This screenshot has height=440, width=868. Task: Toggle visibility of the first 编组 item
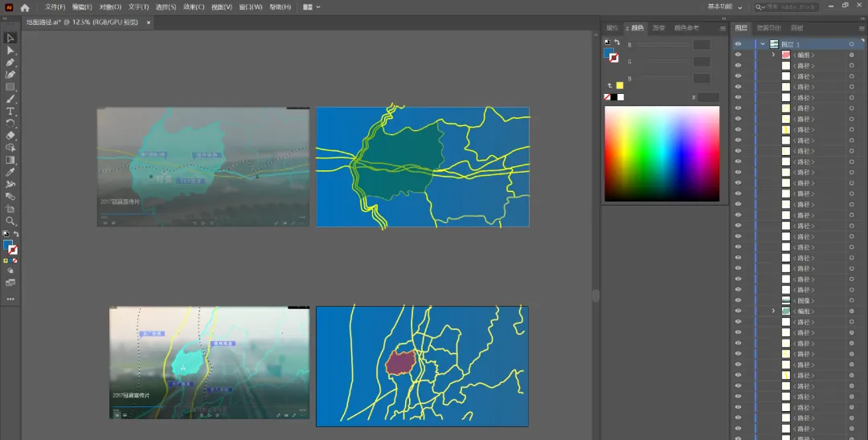point(738,55)
